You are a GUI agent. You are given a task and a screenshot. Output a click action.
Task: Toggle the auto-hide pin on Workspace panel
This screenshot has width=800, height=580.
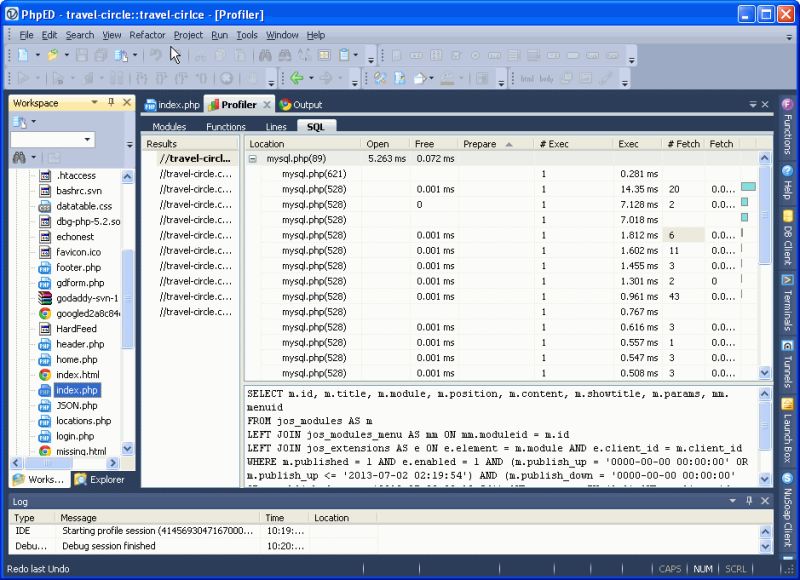click(111, 100)
